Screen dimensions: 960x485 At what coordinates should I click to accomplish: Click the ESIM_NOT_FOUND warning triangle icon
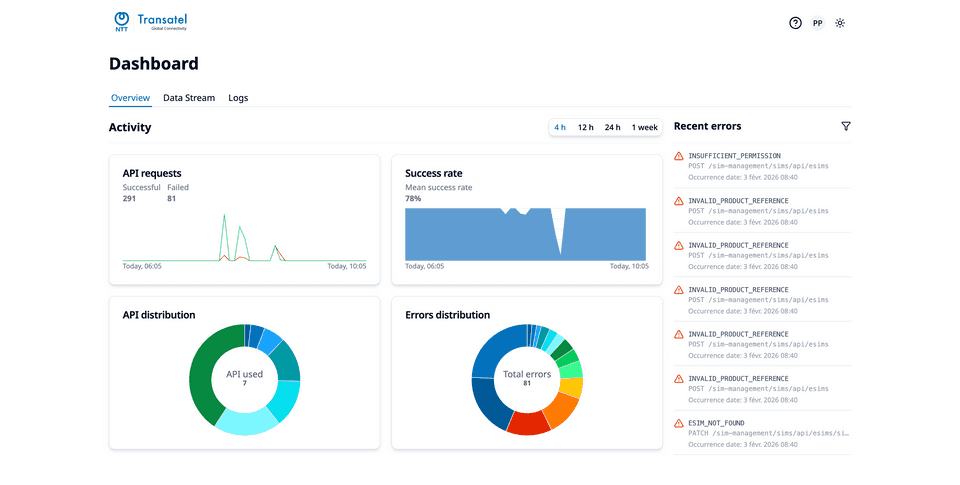coord(679,423)
